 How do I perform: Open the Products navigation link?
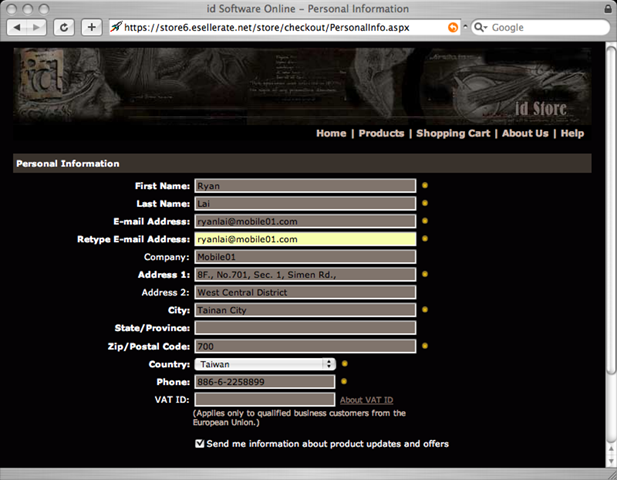(x=381, y=133)
